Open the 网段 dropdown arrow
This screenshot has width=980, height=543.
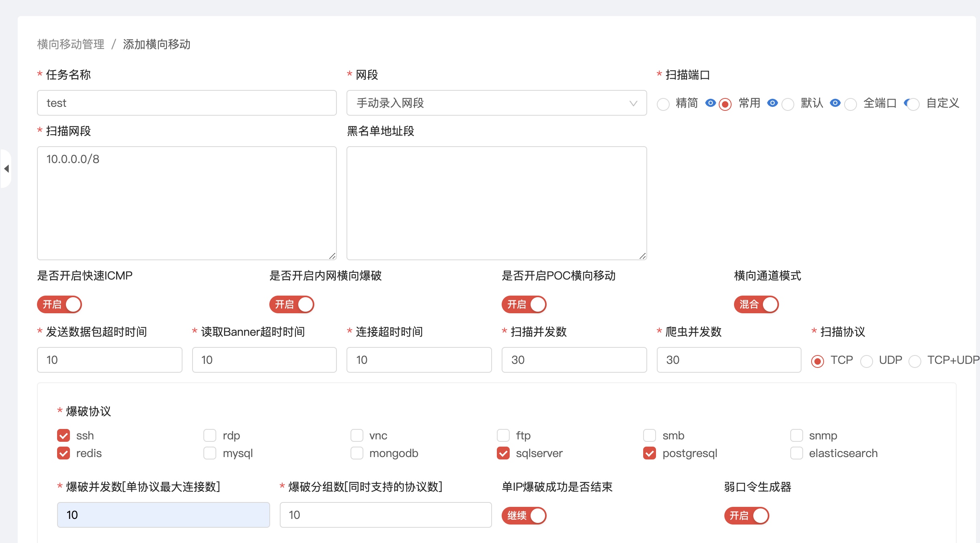(x=633, y=103)
